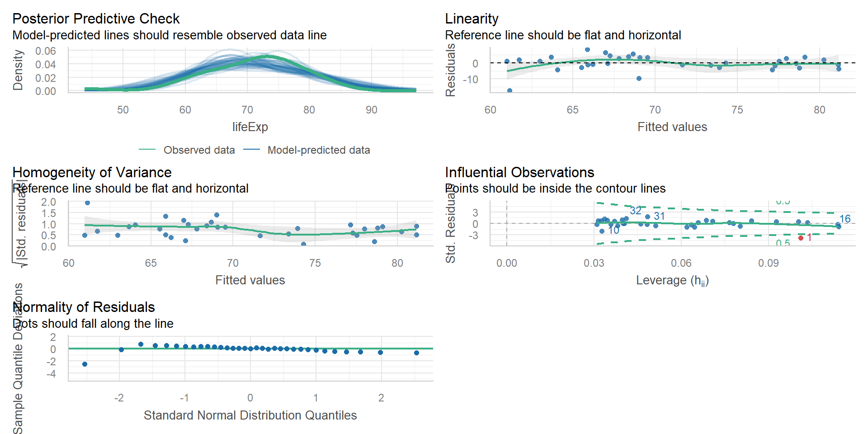Click the Normality of Residuals title

pos(84,307)
